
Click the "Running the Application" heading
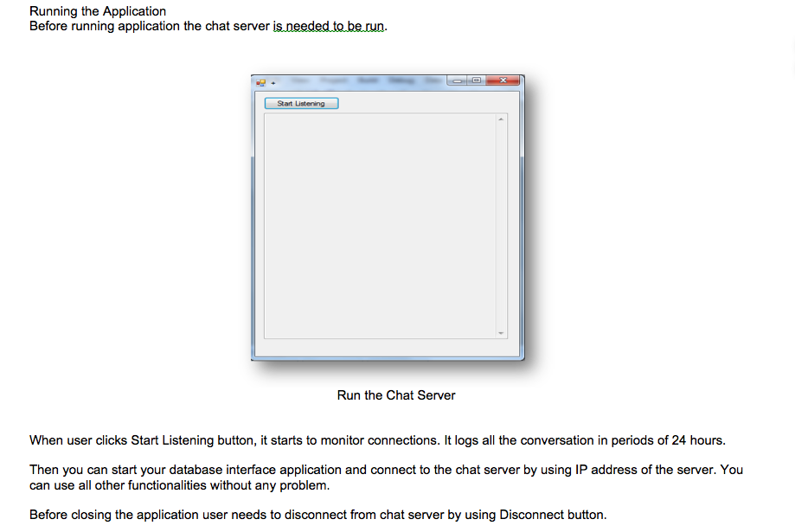[x=98, y=11]
